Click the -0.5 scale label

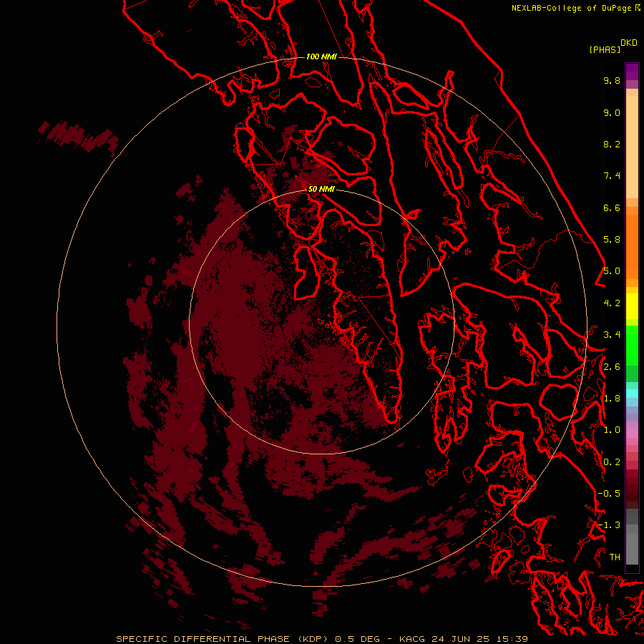[609, 493]
